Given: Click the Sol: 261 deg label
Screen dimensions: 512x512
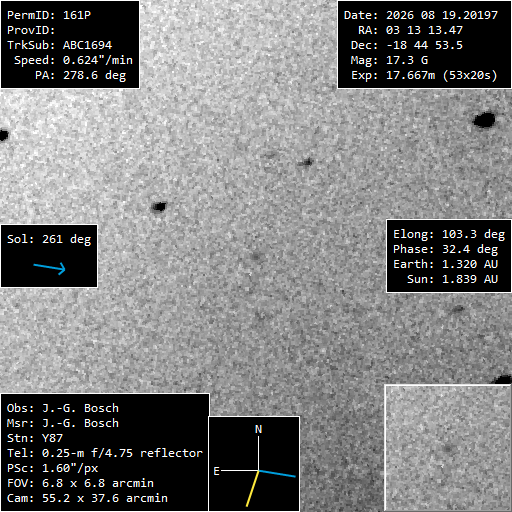Looking at the screenshot, I should [x=49, y=239].
